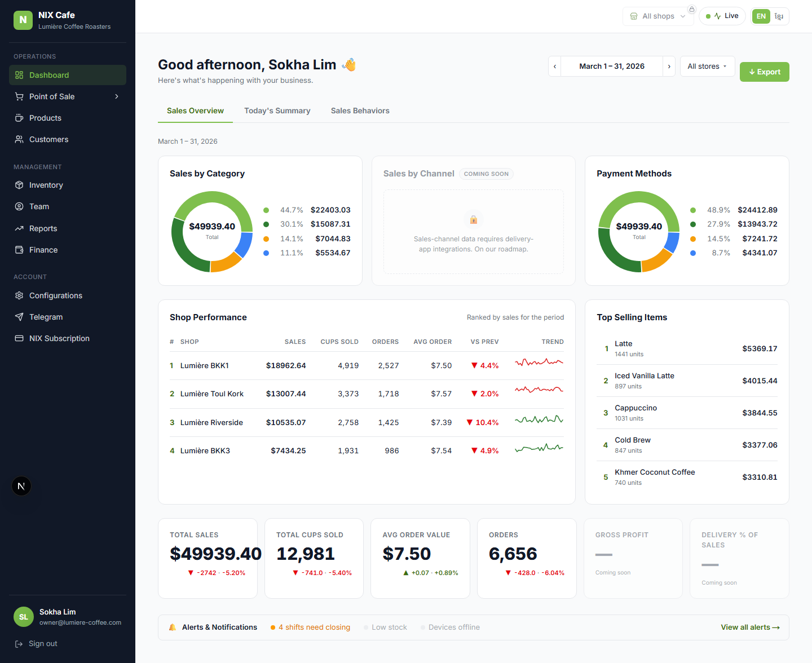Switch to Today's Summary tab

(x=277, y=111)
